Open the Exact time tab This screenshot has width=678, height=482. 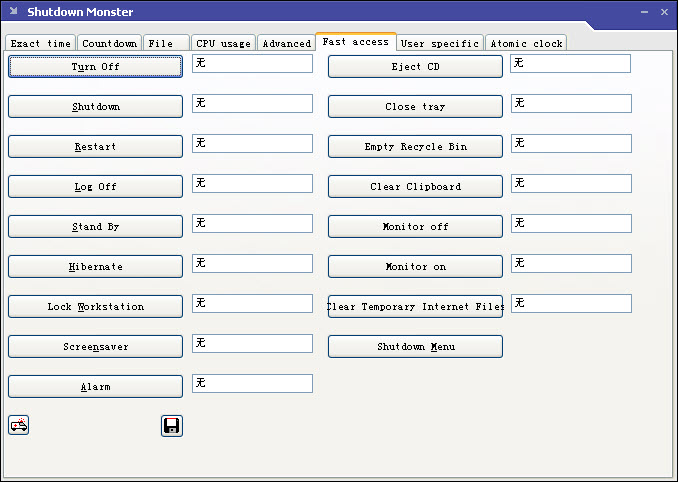tap(40, 44)
